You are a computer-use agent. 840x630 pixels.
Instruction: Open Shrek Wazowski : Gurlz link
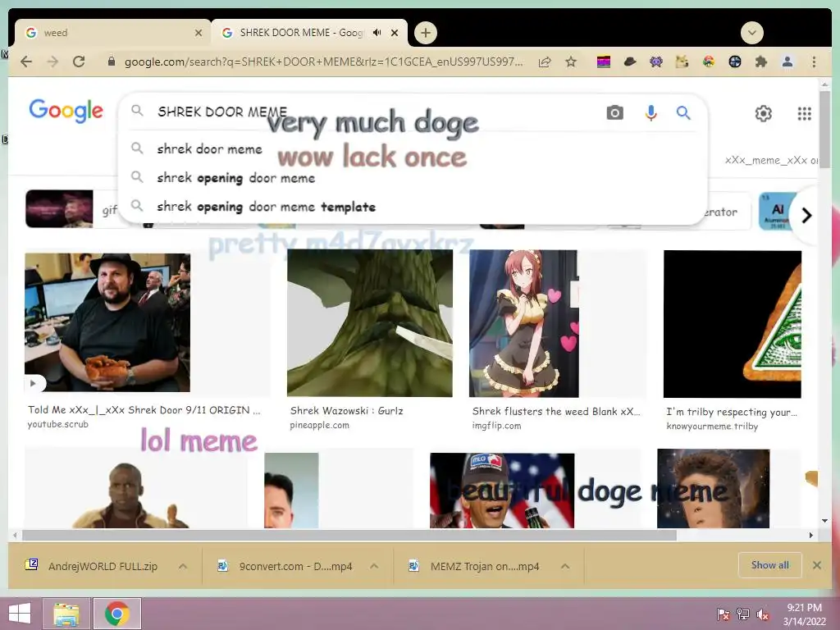click(x=347, y=411)
